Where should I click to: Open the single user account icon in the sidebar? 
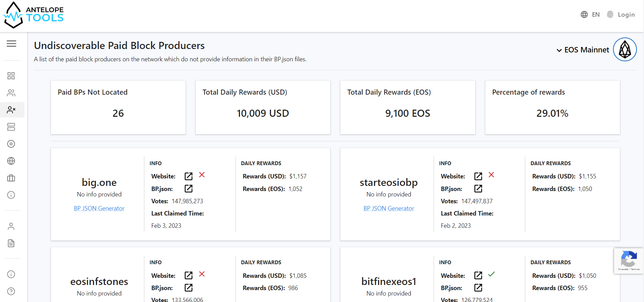[11, 226]
